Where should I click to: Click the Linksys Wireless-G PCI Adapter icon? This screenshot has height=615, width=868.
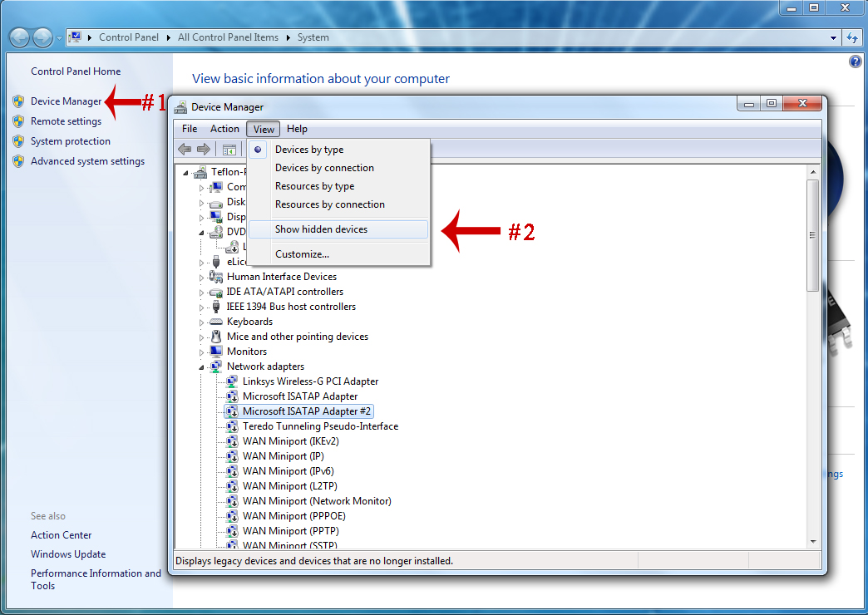point(232,381)
